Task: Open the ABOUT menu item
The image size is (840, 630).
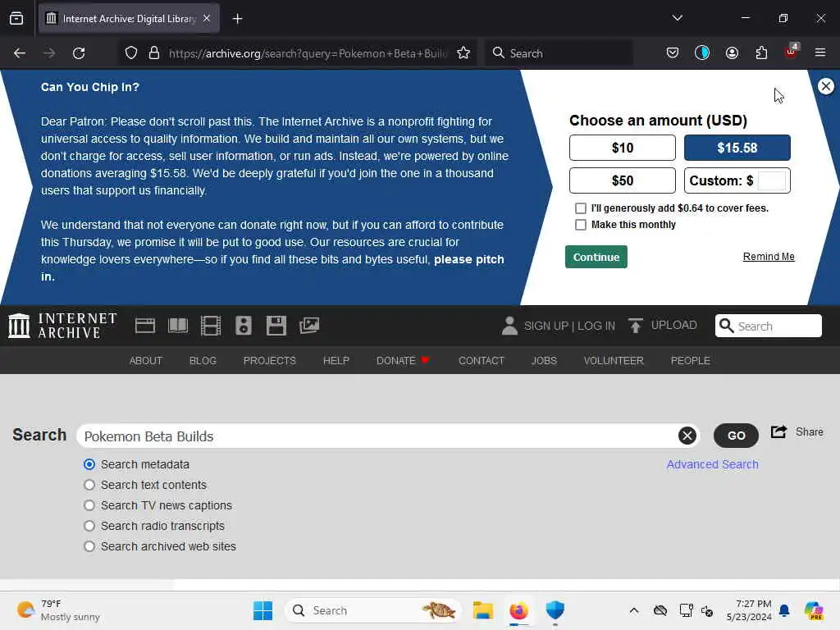Action: 146,361
